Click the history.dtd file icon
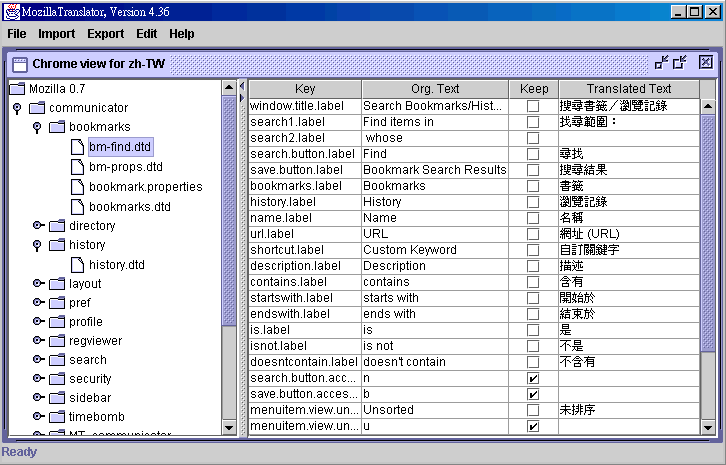Viewport: 726px width, 465px height. pyautogui.click(x=77, y=264)
